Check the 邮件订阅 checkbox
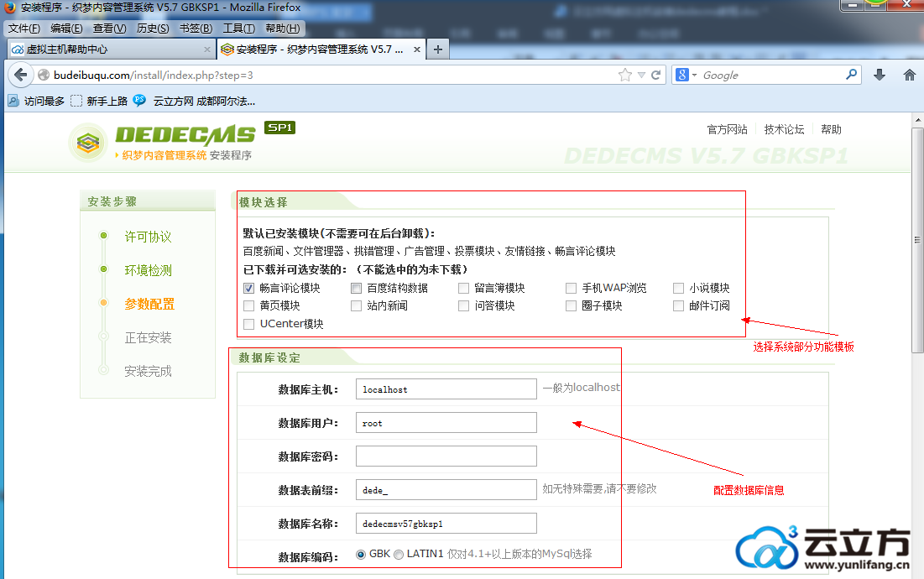This screenshot has width=924, height=579. pos(679,305)
